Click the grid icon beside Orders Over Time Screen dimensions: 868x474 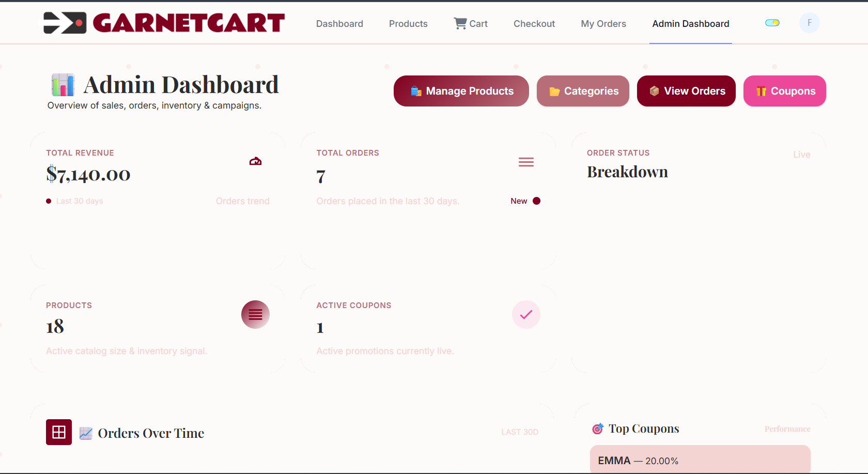[x=58, y=432]
